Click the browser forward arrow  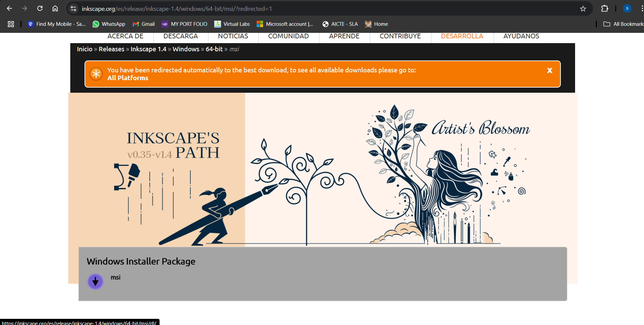(x=24, y=8)
